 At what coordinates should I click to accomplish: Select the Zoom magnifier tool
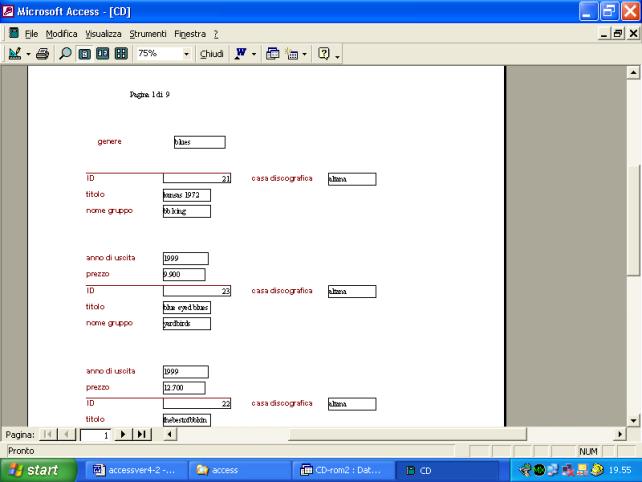pos(64,53)
